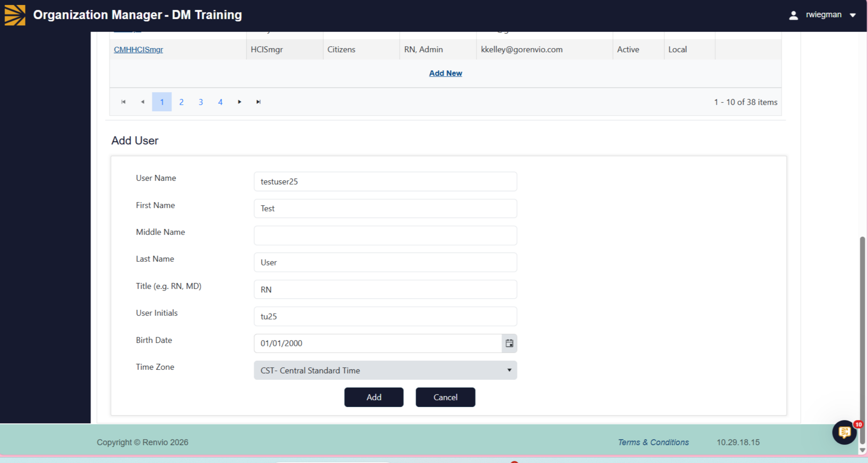Focus the Birth Date text field
The height and width of the screenshot is (463, 868).
(x=378, y=343)
